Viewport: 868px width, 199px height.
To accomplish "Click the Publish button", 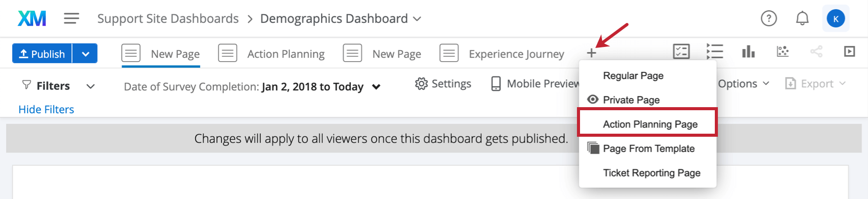I will click(42, 54).
